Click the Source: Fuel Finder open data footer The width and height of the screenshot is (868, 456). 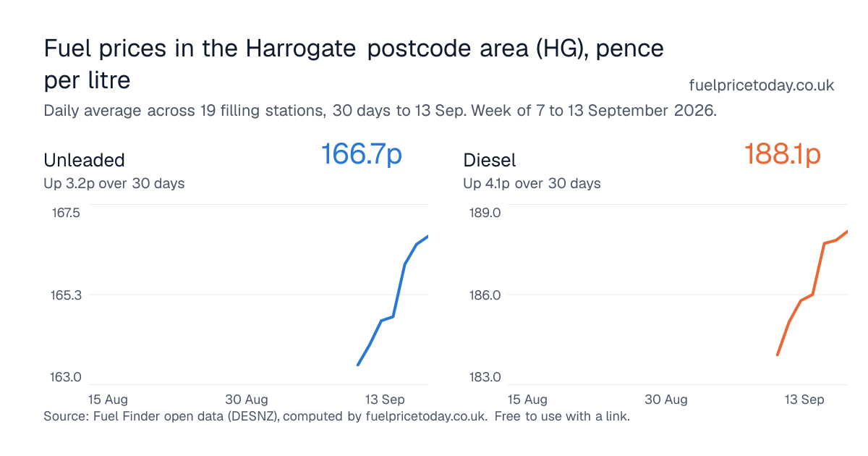337,417
